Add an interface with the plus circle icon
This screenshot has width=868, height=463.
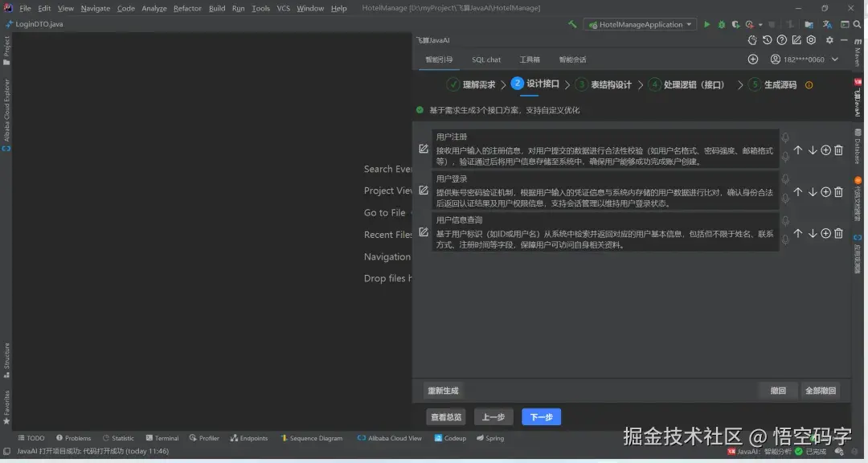tap(825, 150)
